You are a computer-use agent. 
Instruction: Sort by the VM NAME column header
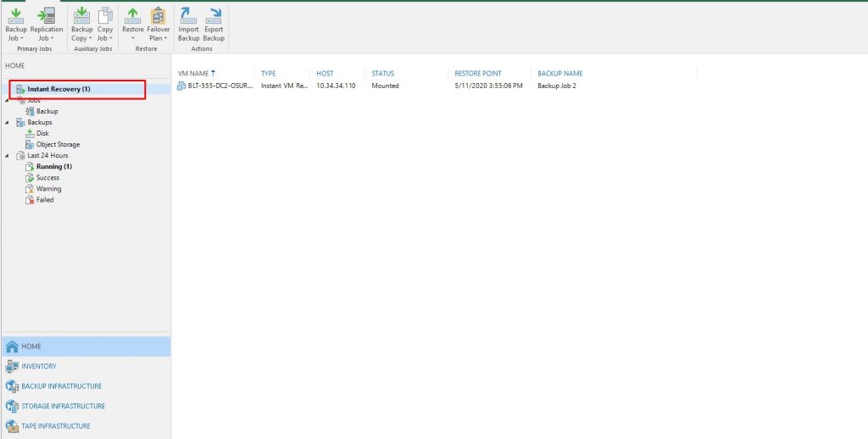pyautogui.click(x=192, y=73)
